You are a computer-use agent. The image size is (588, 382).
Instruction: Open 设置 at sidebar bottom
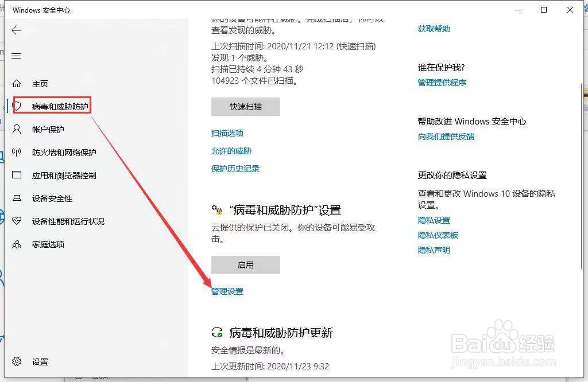pos(40,362)
